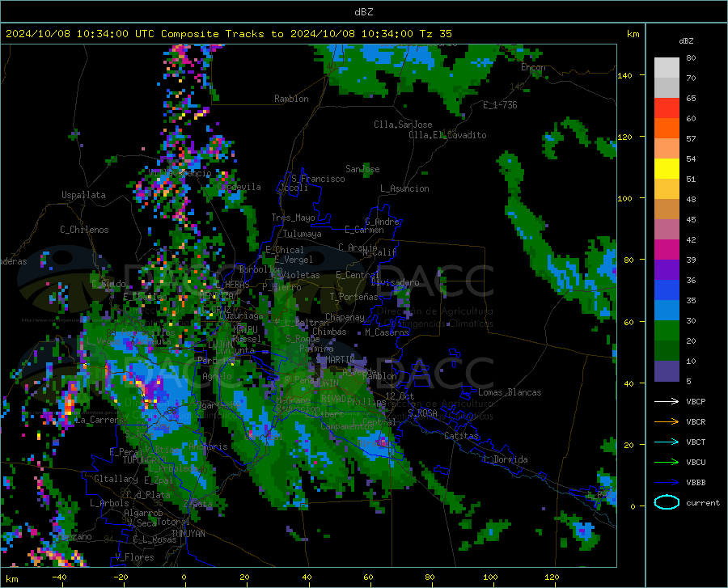Select the bright green 20-30 dBZ swatch
728x588 pixels.
(x=667, y=331)
